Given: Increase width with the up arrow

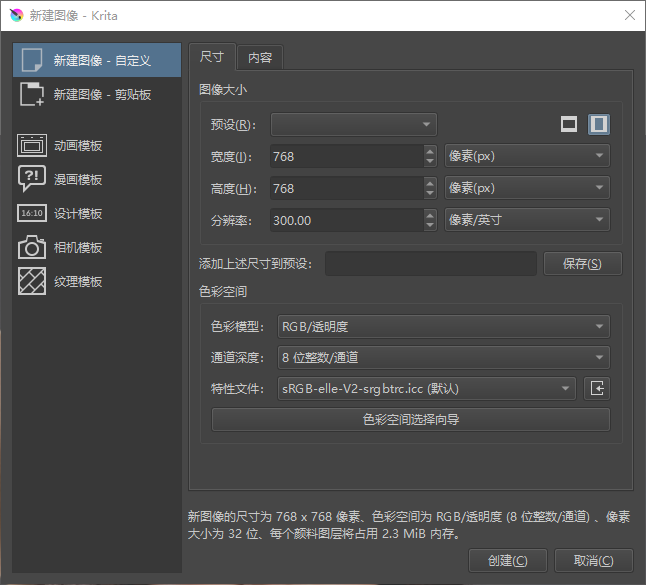Looking at the screenshot, I should [430, 151].
